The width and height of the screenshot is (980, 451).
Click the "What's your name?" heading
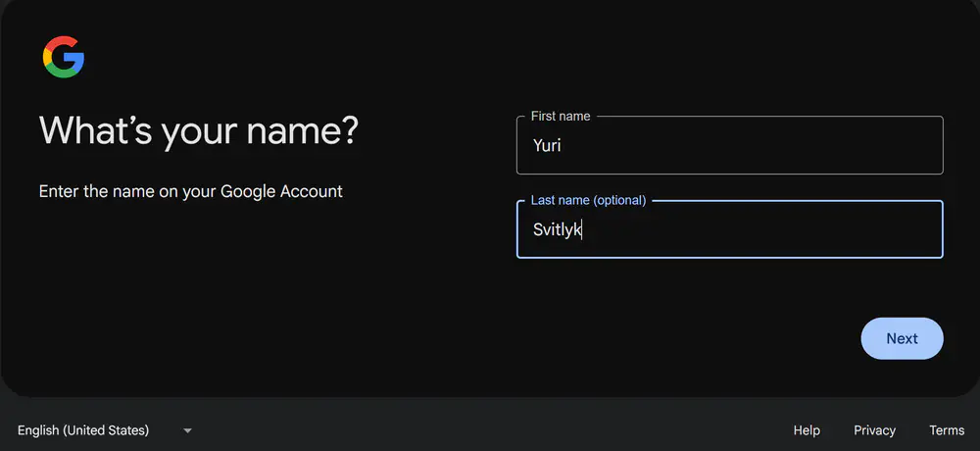click(198, 130)
